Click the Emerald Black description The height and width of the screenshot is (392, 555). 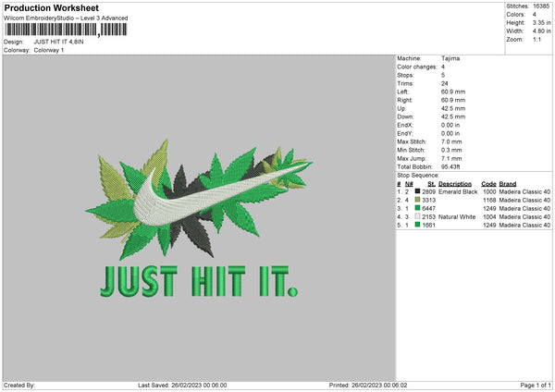tap(458, 191)
